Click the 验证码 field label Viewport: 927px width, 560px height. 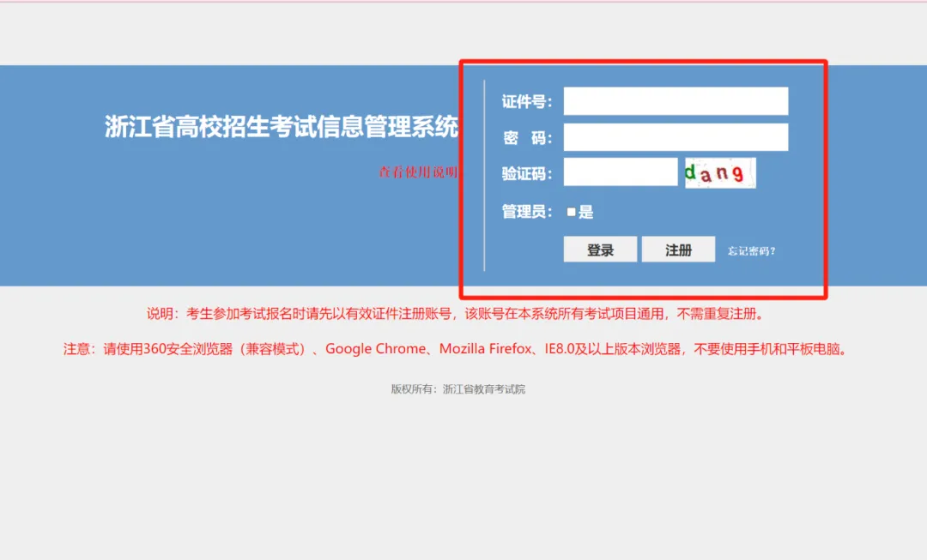526,174
